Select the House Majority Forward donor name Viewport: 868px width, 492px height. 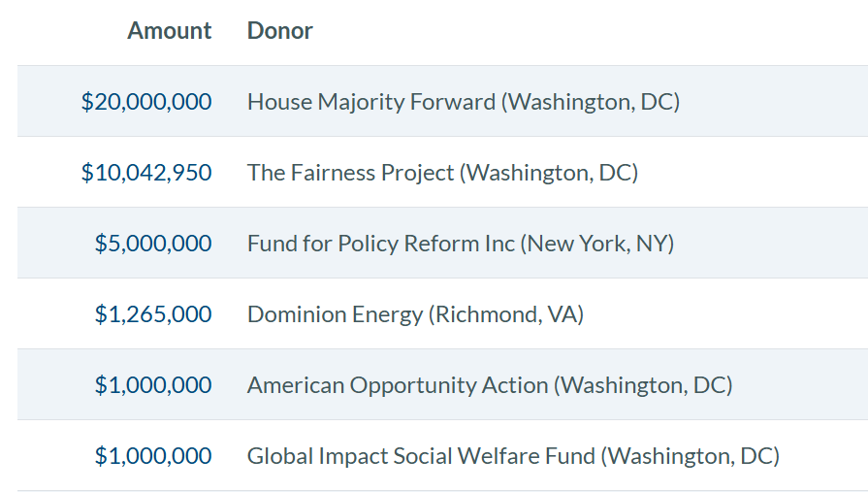click(x=370, y=102)
